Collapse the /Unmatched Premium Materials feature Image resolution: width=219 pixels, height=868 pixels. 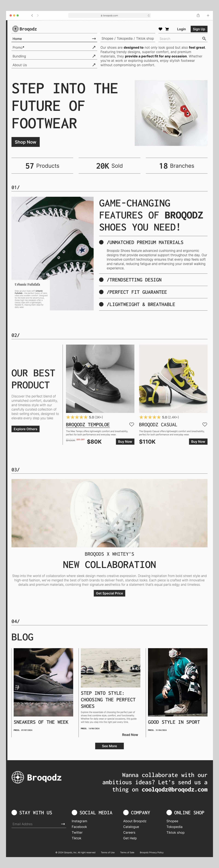pyautogui.click(x=153, y=242)
